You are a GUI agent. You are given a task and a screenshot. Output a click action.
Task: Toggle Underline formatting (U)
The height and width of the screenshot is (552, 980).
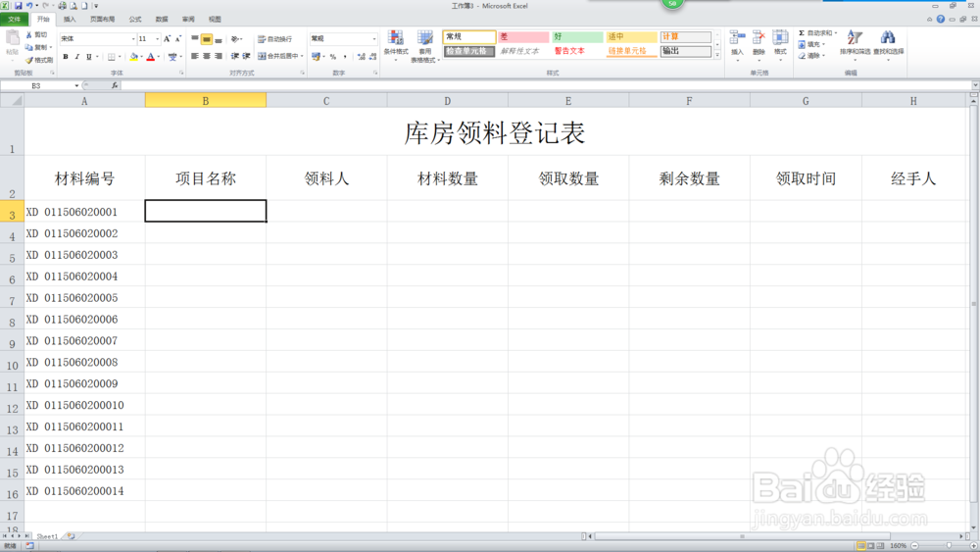89,57
